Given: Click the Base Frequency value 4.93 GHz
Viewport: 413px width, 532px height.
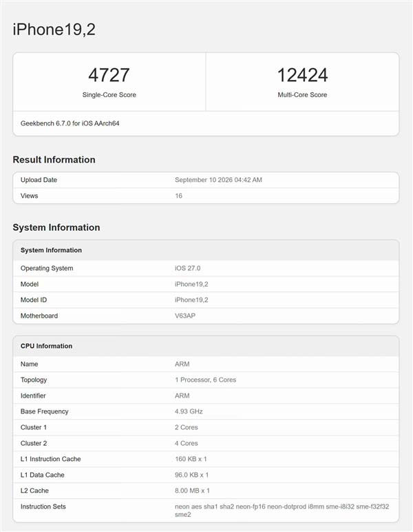Looking at the screenshot, I should click(189, 411).
